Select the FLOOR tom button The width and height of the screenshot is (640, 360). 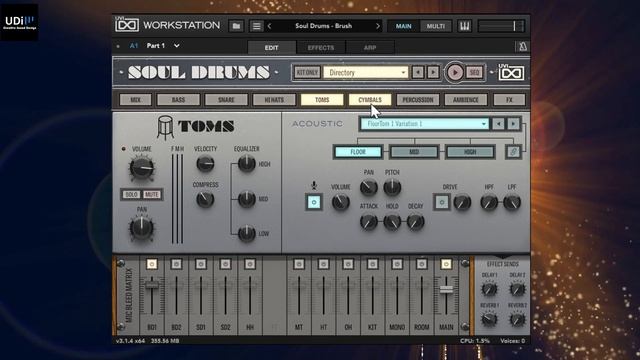point(358,152)
